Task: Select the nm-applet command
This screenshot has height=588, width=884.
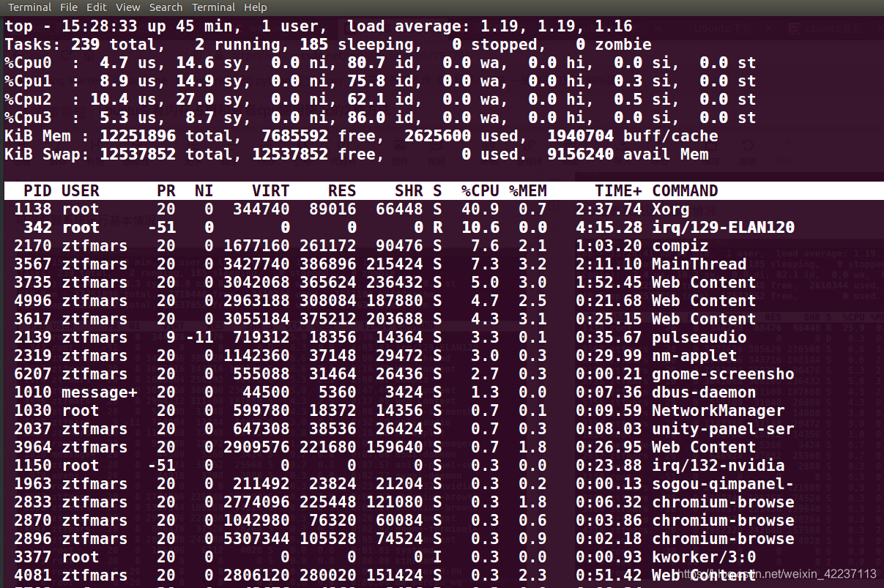Action: (694, 356)
